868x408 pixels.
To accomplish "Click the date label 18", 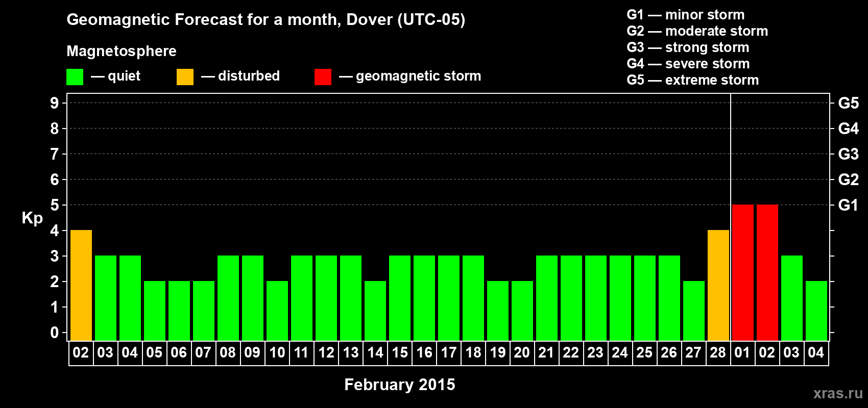I will pyautogui.click(x=473, y=353).
